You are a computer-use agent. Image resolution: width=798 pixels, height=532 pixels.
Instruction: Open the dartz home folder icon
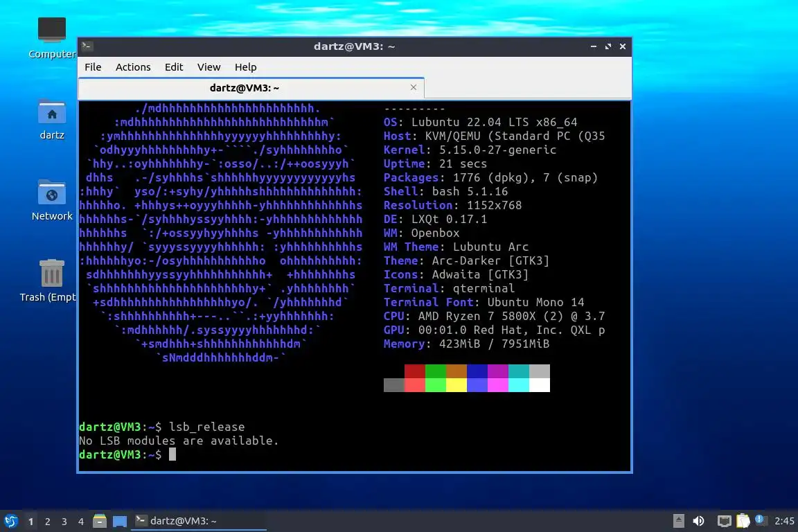tap(52, 120)
